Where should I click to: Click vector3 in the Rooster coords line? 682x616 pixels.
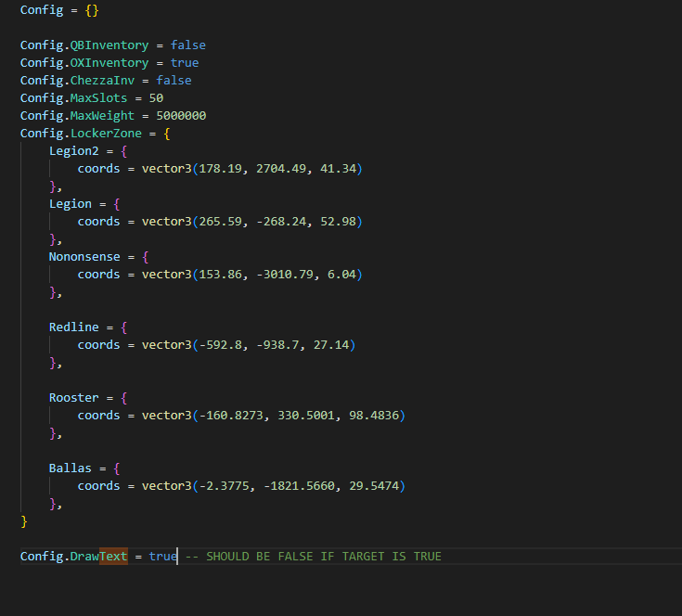click(167, 416)
